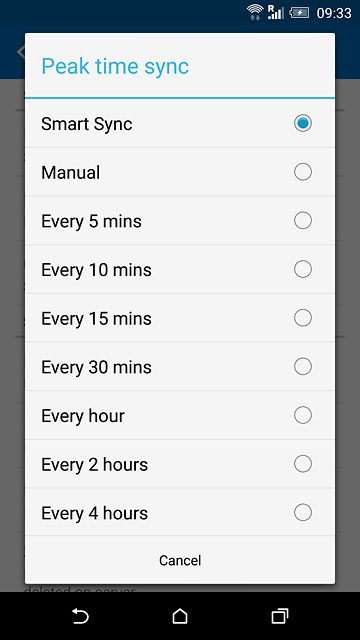The width and height of the screenshot is (360, 640).
Task: Choose the Every 2 hours option label
Action: [x=94, y=464]
